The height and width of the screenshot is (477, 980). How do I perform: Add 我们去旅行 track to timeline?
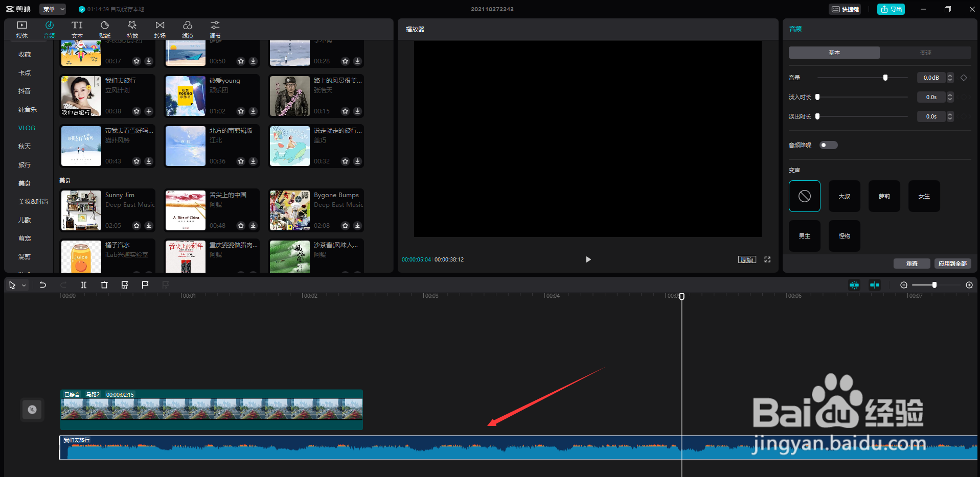pyautogui.click(x=149, y=111)
